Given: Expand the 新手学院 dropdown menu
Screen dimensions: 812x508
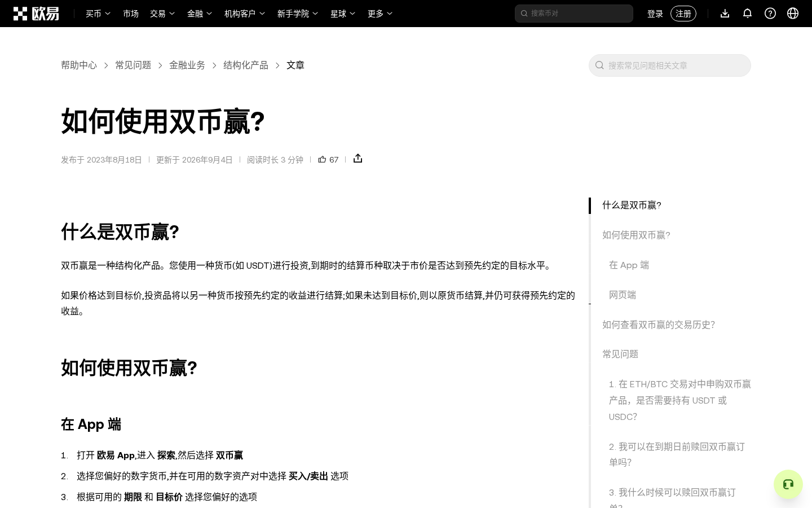Looking at the screenshot, I should tap(298, 14).
